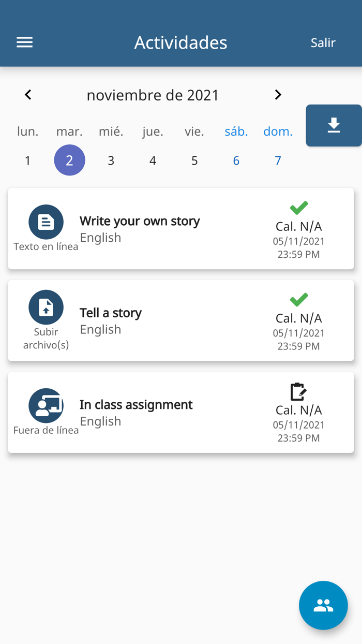The image size is (362, 644).
Task: Open the hamburger navigation menu
Action: pos(24,42)
